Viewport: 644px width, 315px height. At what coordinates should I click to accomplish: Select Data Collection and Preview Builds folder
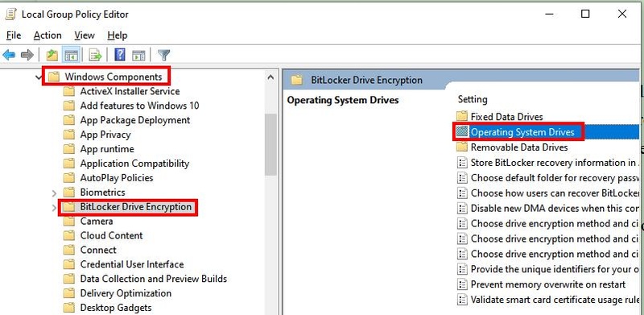(x=154, y=279)
